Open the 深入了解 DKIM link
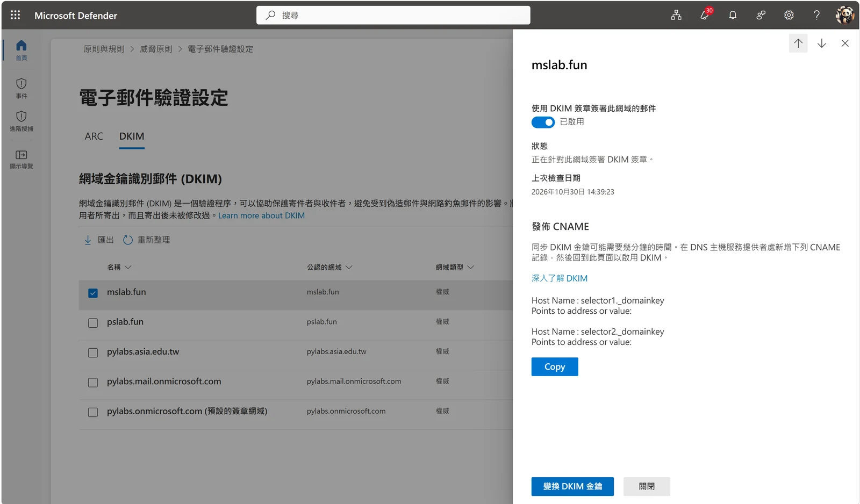The height and width of the screenshot is (504, 860). 560,278
